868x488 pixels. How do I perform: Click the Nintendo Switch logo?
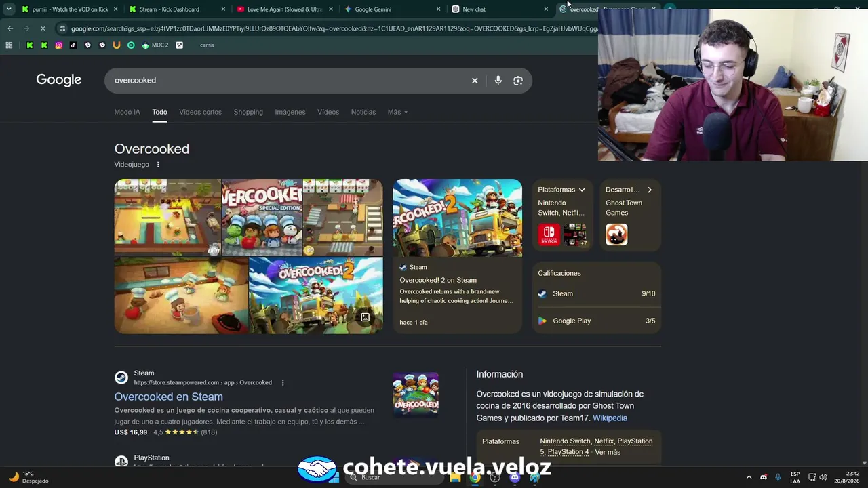(x=549, y=235)
